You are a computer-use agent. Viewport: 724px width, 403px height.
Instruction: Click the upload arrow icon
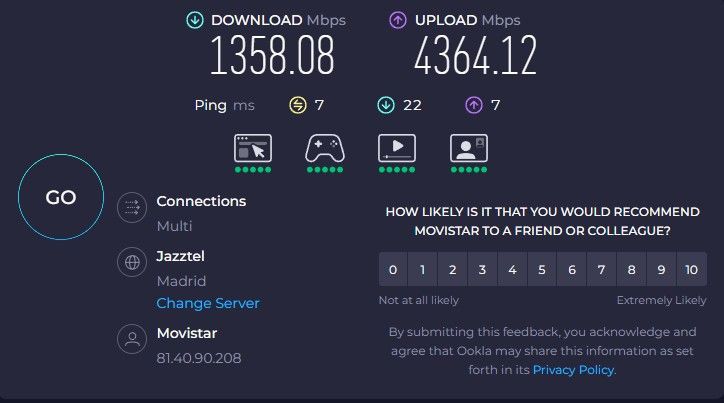coord(397,20)
